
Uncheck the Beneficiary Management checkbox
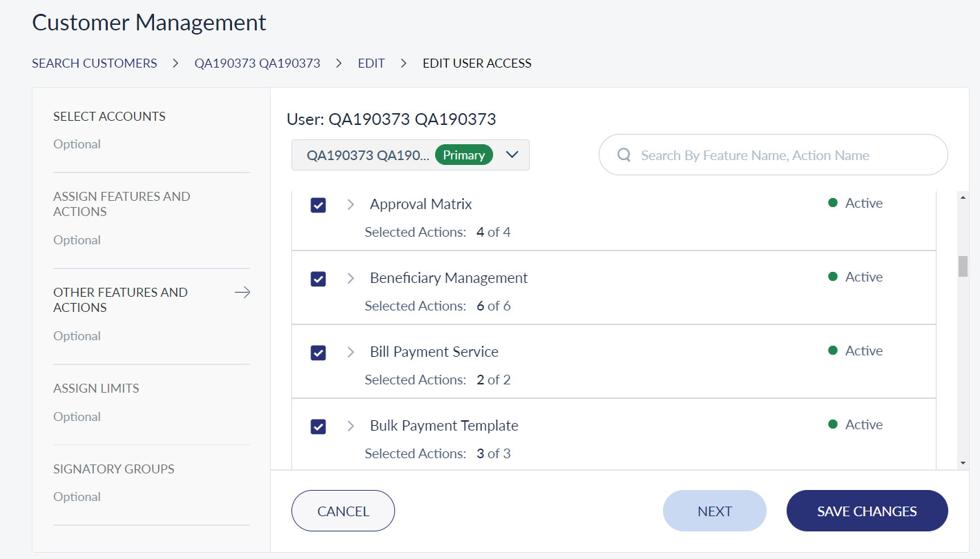coord(318,279)
